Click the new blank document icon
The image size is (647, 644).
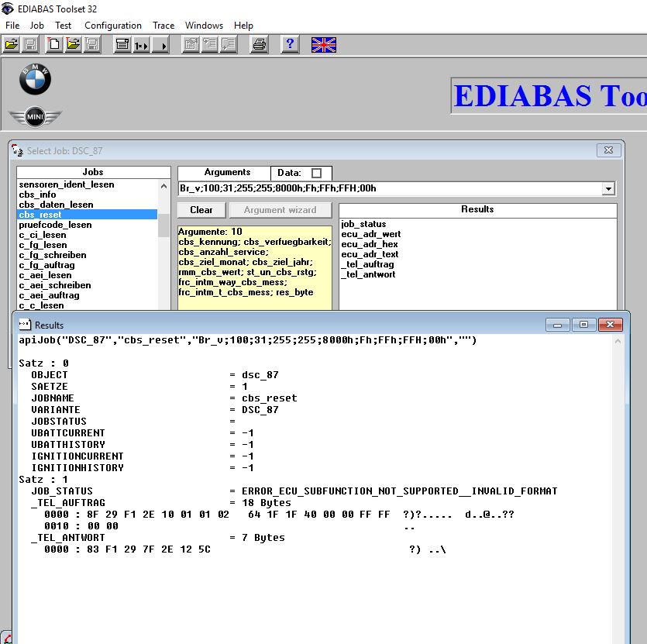[53, 45]
